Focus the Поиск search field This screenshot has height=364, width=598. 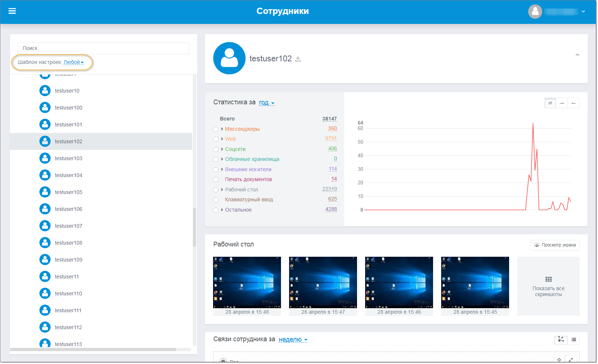(x=104, y=48)
